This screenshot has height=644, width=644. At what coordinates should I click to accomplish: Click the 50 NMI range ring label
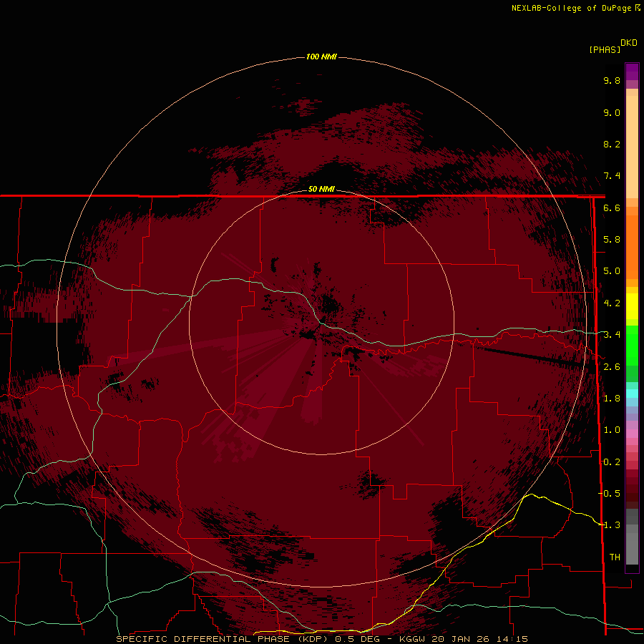(321, 189)
